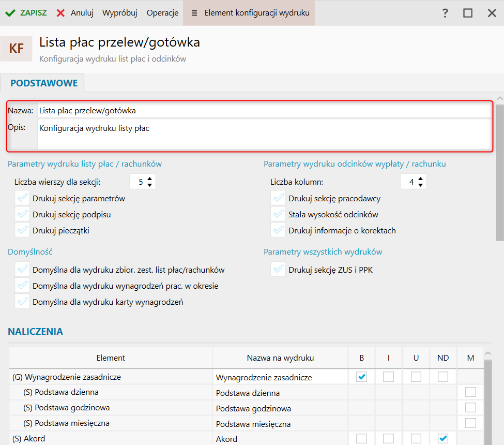Toggle Domyślna dla wydruku wynagrodzeń prac. checkbox

point(22,286)
